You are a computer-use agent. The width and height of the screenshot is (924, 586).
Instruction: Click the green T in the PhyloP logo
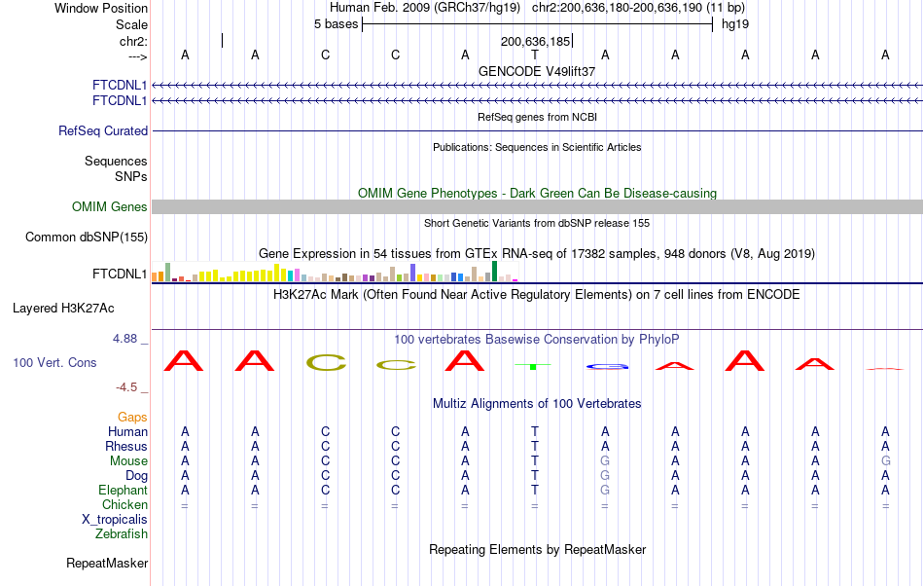[x=533, y=366]
